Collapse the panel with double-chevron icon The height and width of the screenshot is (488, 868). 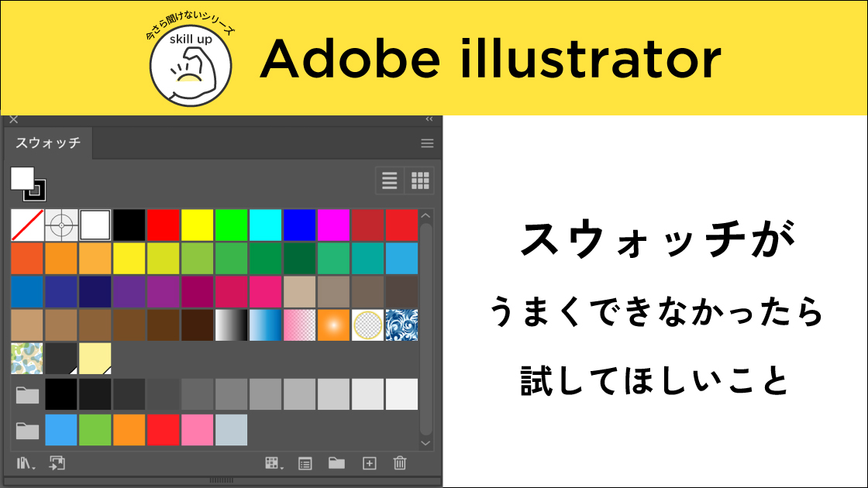click(x=429, y=119)
